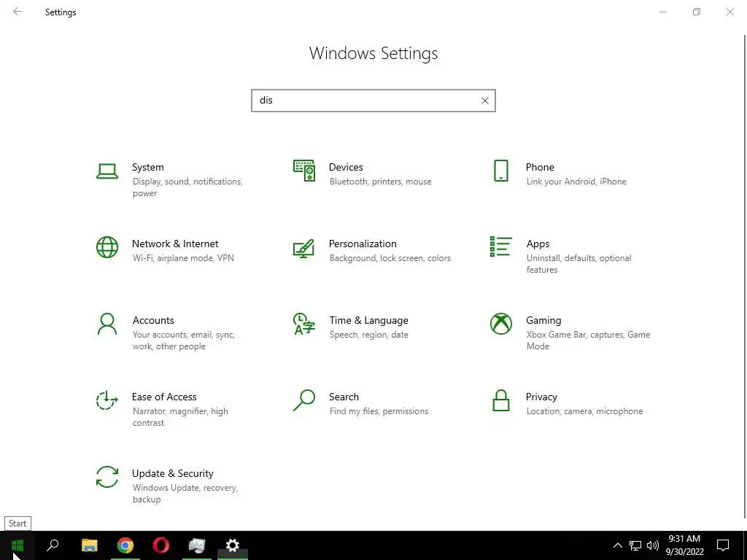Click 'Link your Android, iPhone' description
747x560 pixels.
(576, 182)
